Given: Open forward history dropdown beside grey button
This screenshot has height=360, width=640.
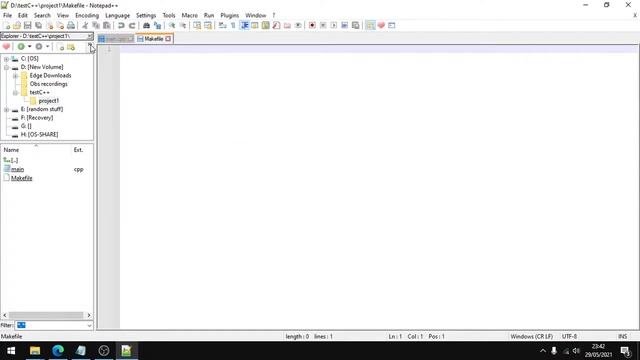Looking at the screenshot, I should pyautogui.click(x=47, y=47).
